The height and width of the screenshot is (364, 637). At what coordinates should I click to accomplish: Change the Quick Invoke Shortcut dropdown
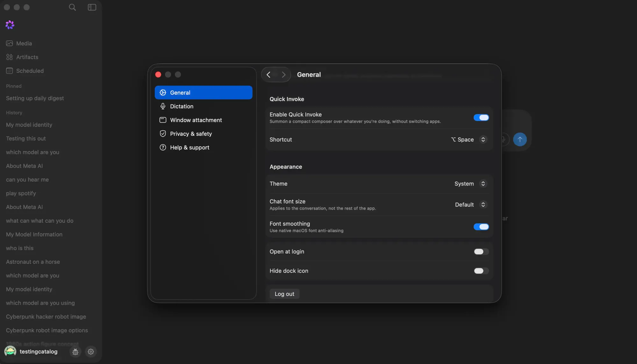click(469, 140)
